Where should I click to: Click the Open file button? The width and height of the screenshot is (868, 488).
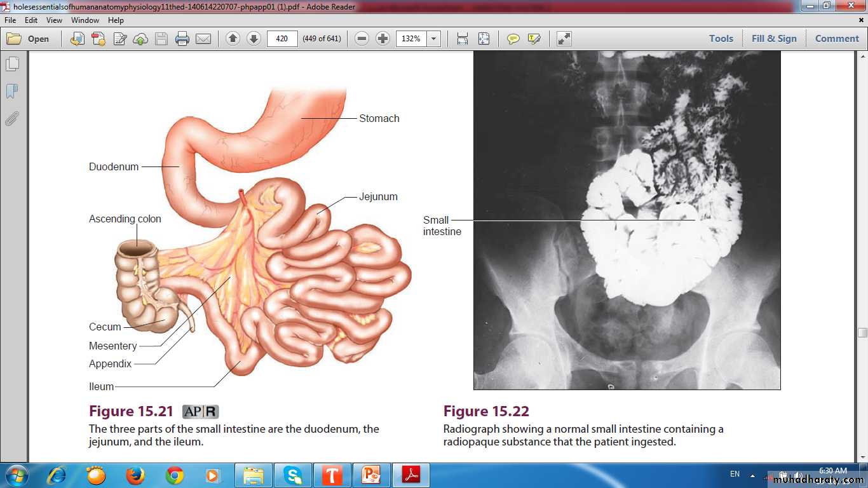tap(29, 39)
